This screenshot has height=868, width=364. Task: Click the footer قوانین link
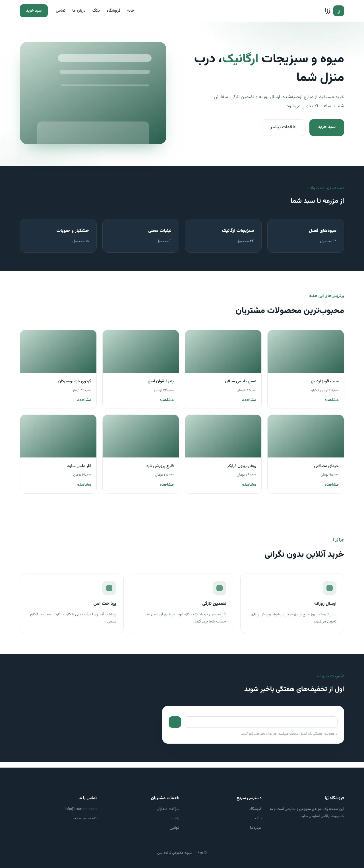coord(174,828)
